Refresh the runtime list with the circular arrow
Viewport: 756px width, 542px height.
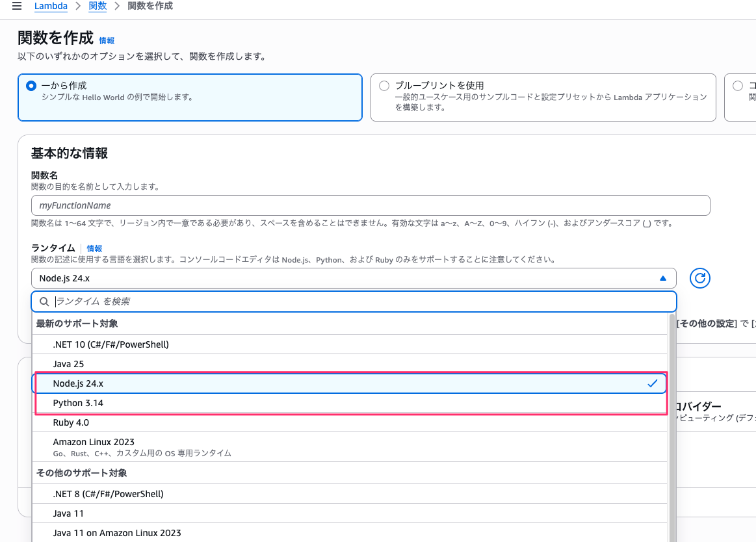click(699, 278)
